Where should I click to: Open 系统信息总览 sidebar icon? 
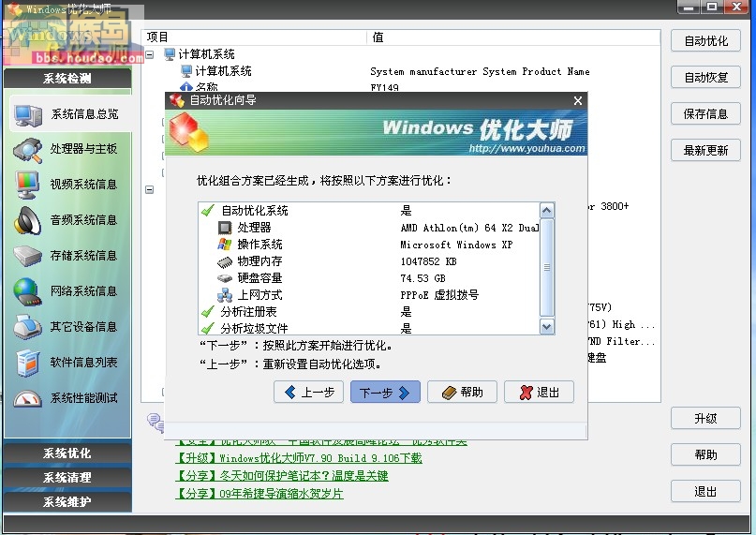(x=27, y=115)
